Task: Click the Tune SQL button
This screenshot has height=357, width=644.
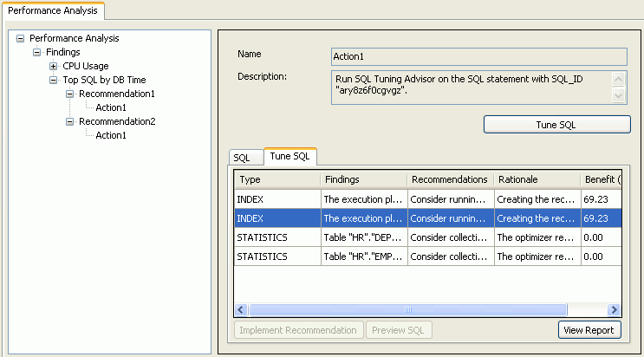Action: pos(557,125)
